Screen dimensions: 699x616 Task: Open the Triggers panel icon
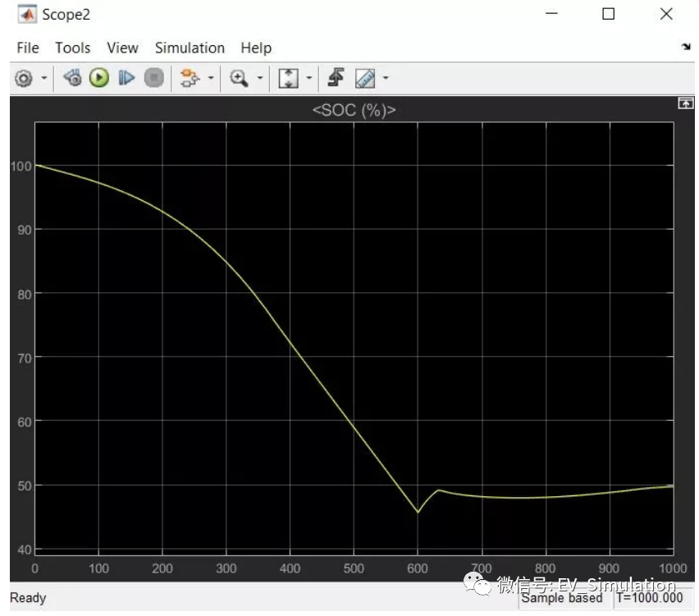[x=337, y=78]
